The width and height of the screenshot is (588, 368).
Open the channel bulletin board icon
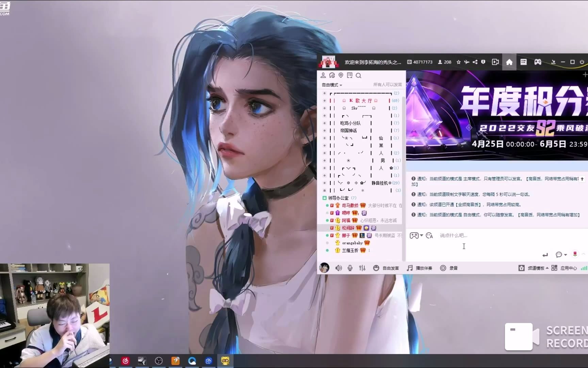click(x=349, y=75)
